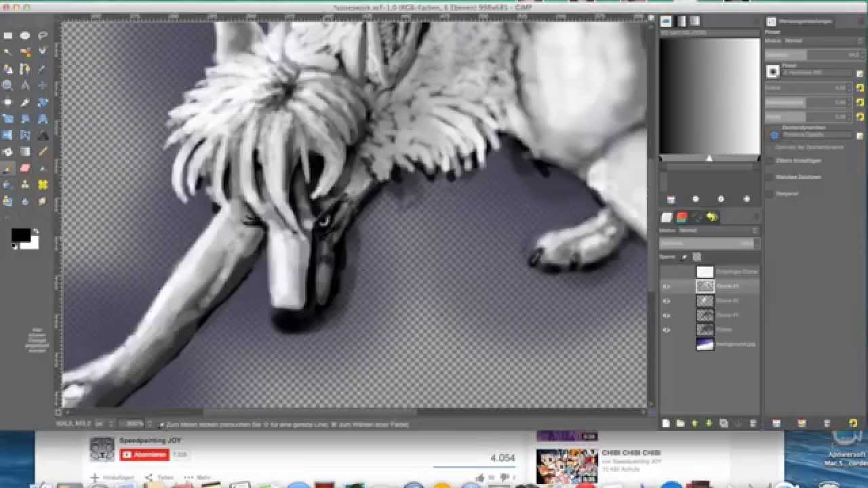Delete the selected layer trash button
868x488 pixels.
pyautogui.click(x=753, y=424)
